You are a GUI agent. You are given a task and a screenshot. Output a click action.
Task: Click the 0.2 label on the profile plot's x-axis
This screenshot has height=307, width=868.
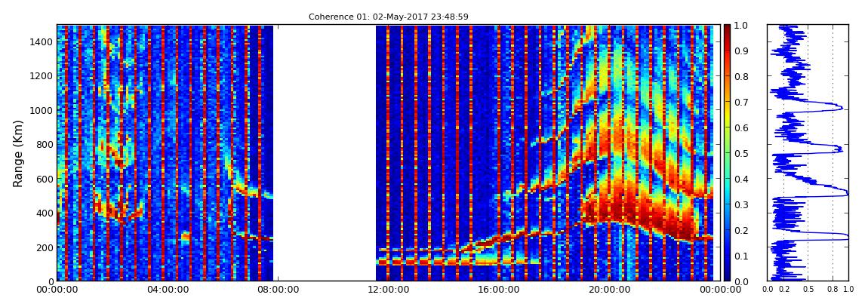784,290
